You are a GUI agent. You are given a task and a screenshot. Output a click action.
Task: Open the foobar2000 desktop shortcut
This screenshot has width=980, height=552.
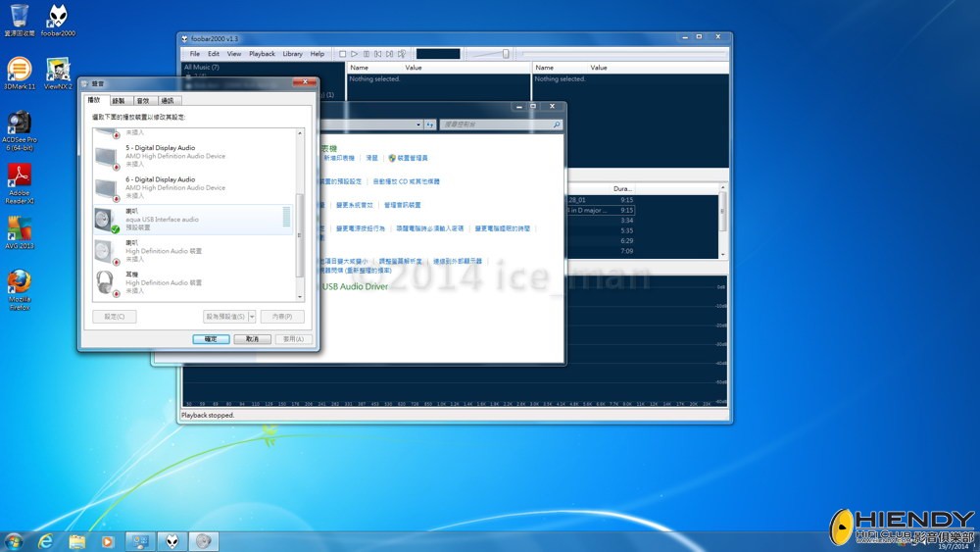pos(59,20)
